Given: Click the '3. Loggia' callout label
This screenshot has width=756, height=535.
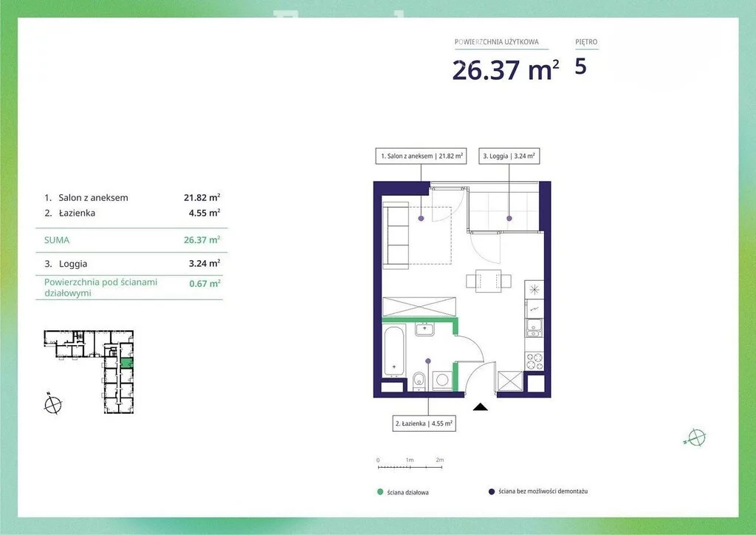Looking at the screenshot, I should tap(509, 156).
